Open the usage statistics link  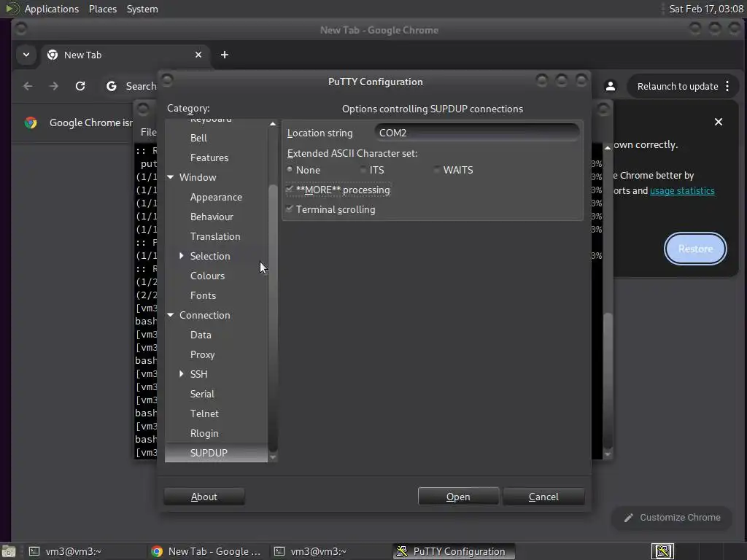[x=682, y=190]
